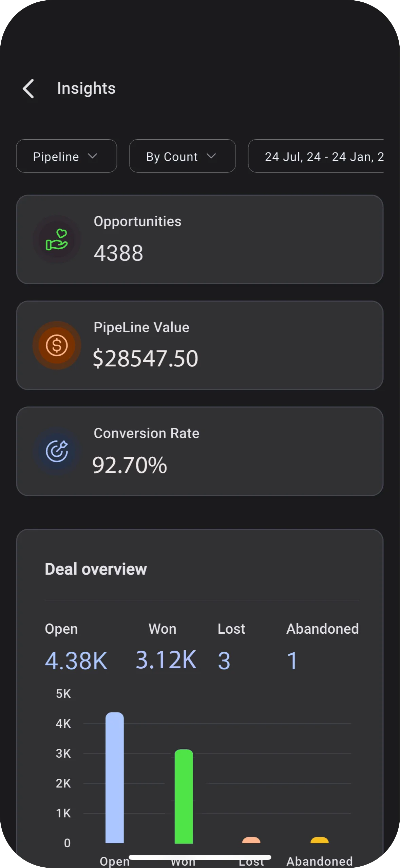Viewport: 400px width, 868px height.
Task: Expand the By Count dropdown
Action: tap(183, 156)
